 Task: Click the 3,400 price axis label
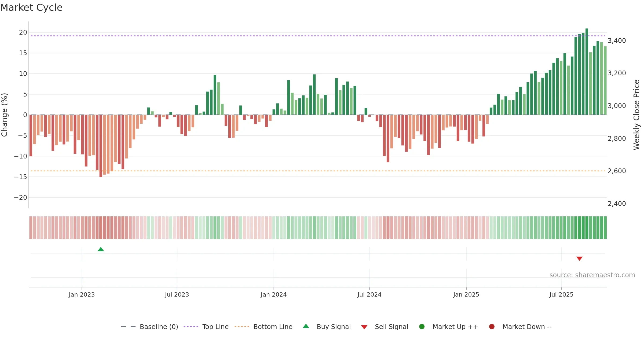click(617, 41)
